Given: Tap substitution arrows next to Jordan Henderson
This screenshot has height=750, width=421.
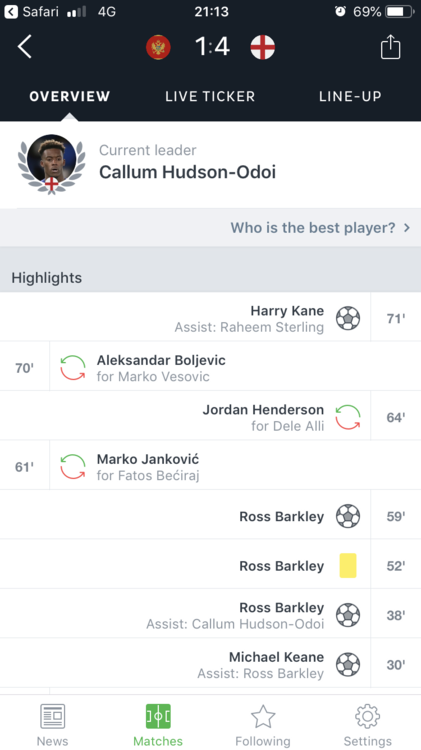Looking at the screenshot, I should (348, 417).
